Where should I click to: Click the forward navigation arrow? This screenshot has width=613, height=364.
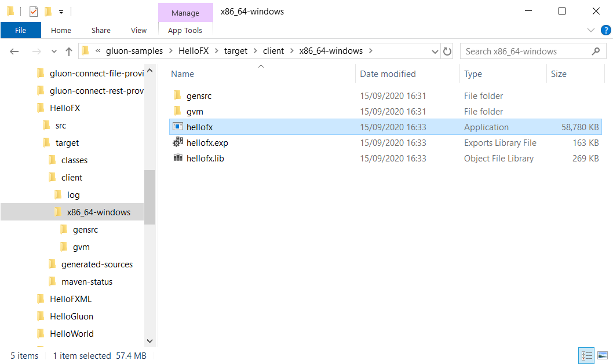37,51
